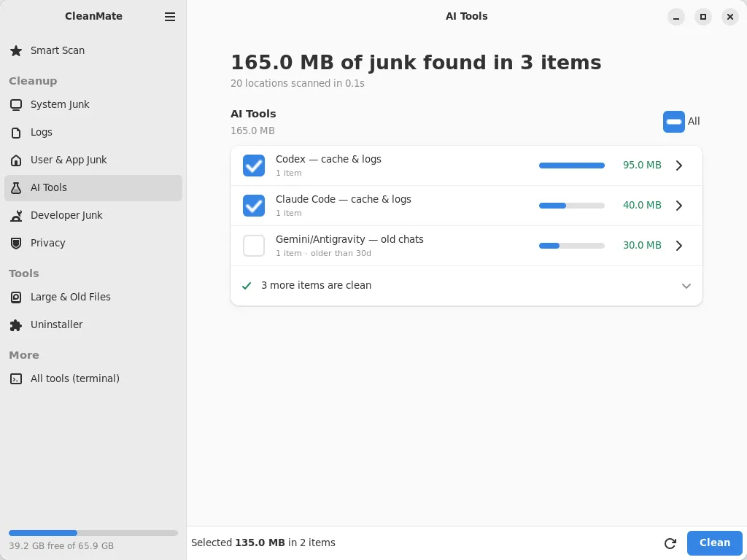Click the All label by master checkbox
Image resolution: width=747 pixels, height=560 pixels.
coord(694,122)
